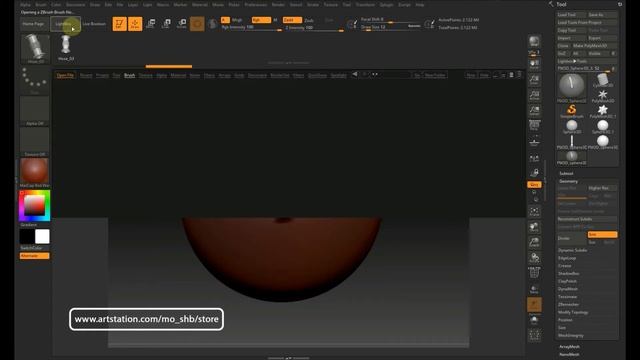
Task: Toggle the orange Smt button beside Divide
Action: coord(602,235)
